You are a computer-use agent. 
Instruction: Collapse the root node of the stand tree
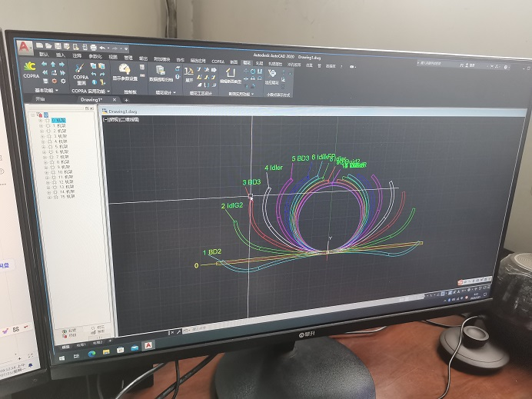click(x=33, y=115)
